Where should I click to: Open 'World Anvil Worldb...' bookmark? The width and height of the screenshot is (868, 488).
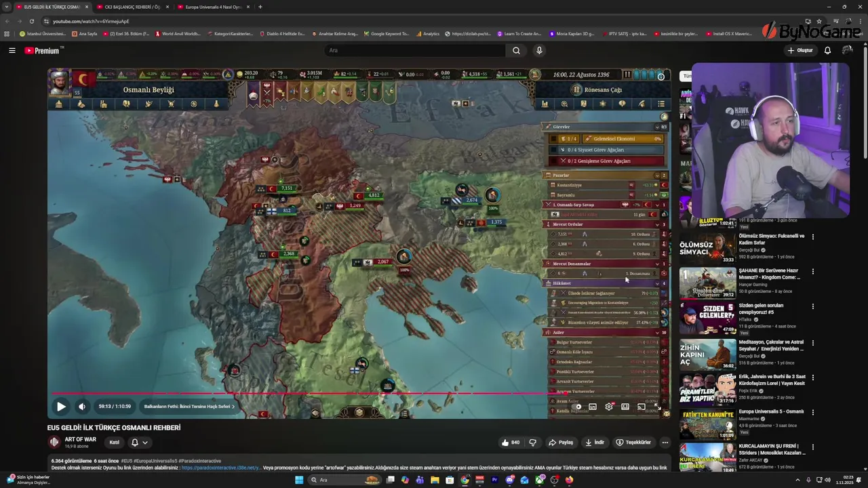[x=178, y=33]
